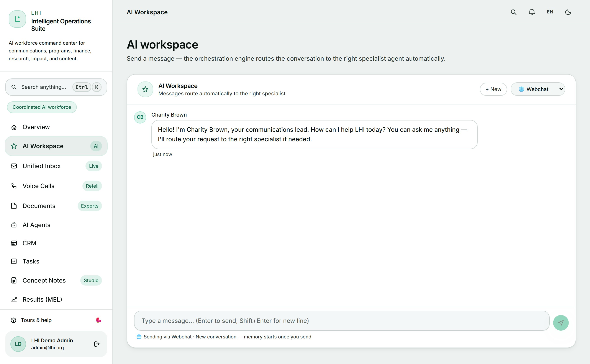The image size is (590, 364).
Task: Send message with paper plane button
Action: [560, 323]
